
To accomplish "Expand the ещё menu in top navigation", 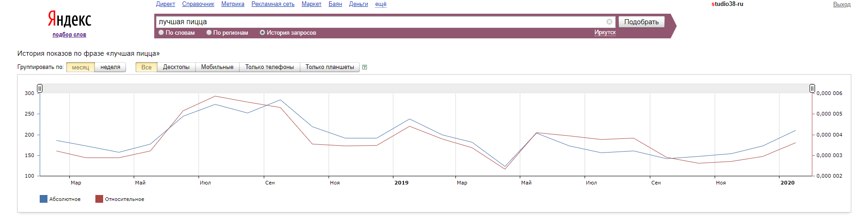I will (x=381, y=4).
